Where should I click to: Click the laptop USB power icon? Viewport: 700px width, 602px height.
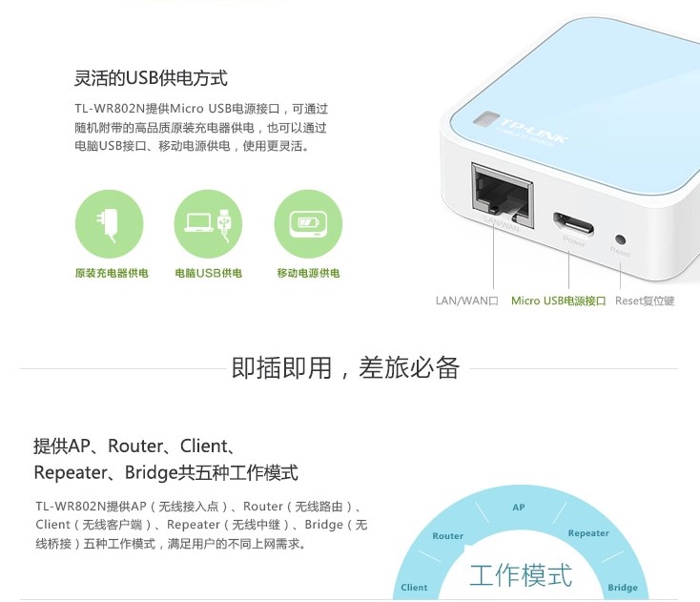pyautogui.click(x=208, y=224)
